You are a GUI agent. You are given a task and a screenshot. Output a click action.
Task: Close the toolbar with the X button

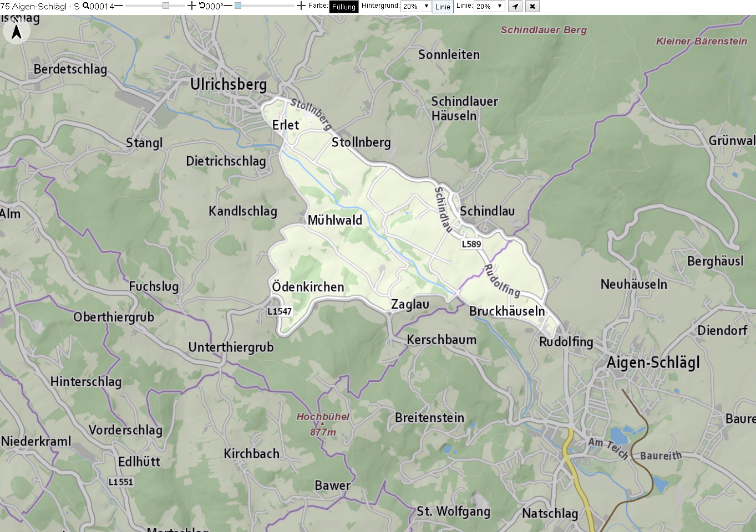[x=532, y=7]
